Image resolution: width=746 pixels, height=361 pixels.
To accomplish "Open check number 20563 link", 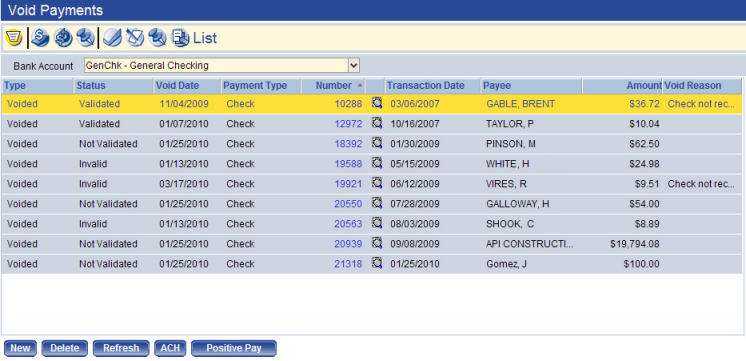I will tap(348, 224).
